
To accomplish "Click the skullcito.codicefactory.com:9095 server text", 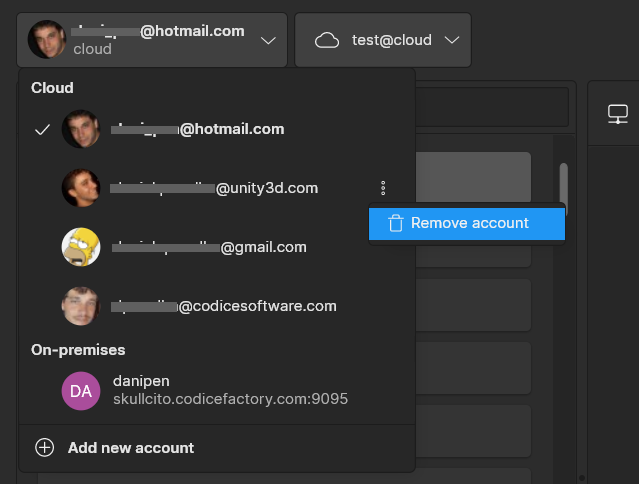I will pos(230,399).
